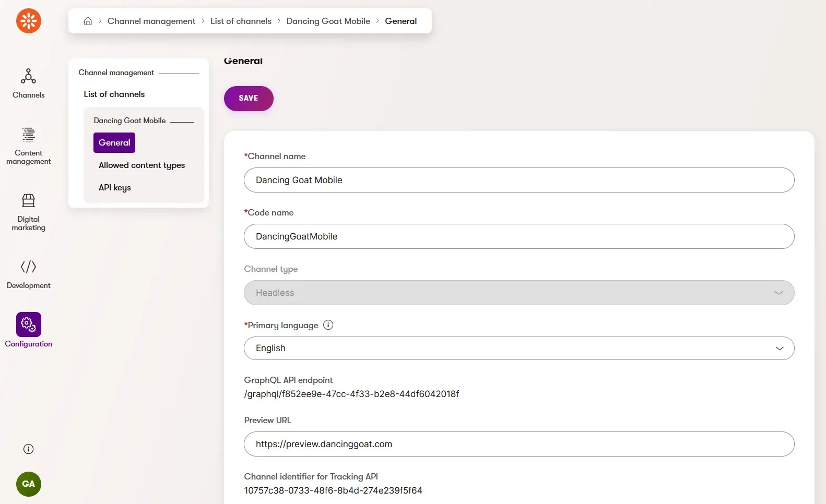826x504 pixels.
Task: Open API keys menu item
Action: (115, 188)
